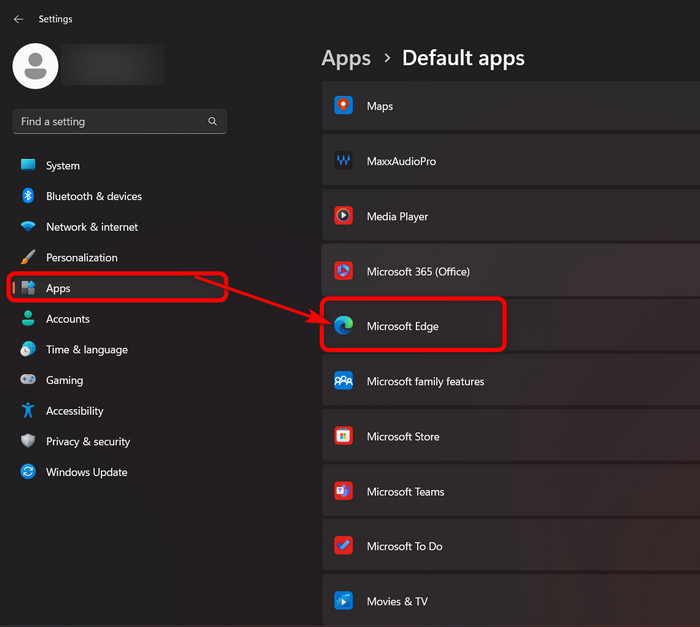Viewport: 700px width, 627px height.
Task: Click the Default apps heading
Action: [x=463, y=58]
